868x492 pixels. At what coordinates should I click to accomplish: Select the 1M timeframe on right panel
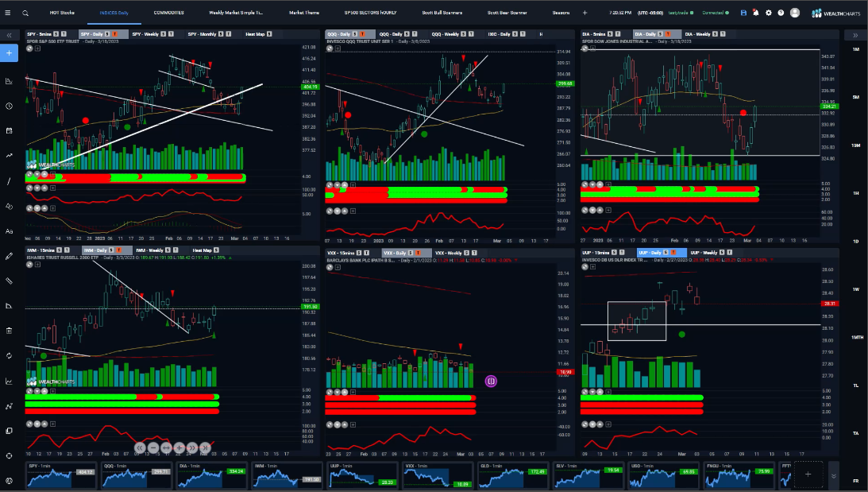click(x=856, y=49)
